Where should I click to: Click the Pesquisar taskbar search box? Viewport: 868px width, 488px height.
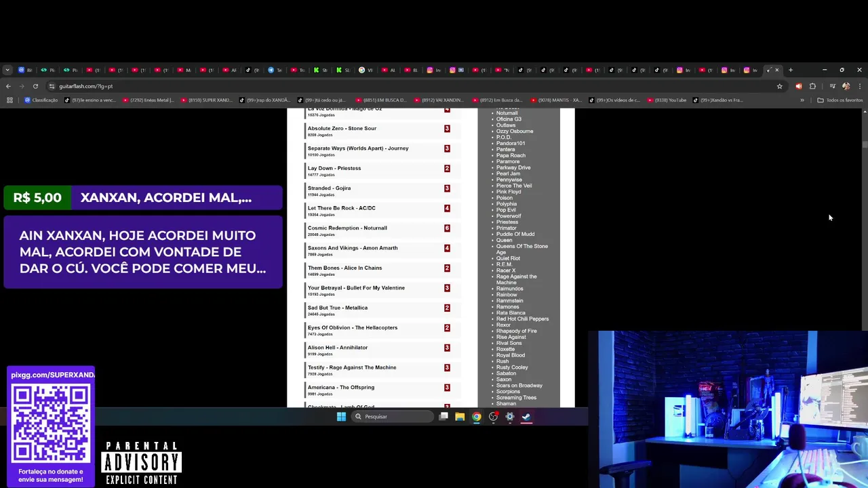(x=392, y=417)
